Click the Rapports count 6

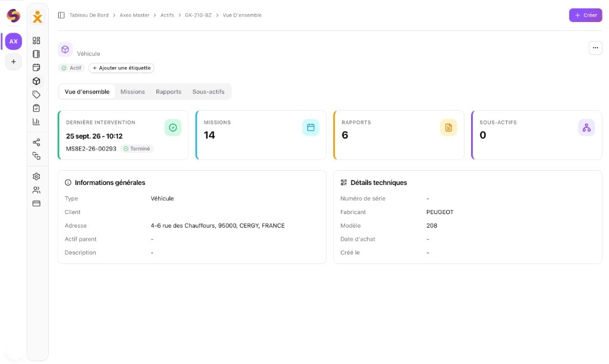345,135
